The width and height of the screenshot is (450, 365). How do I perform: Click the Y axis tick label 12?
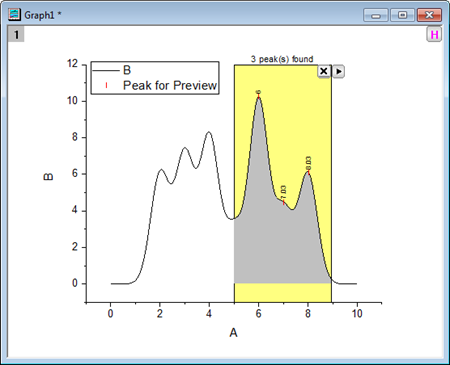72,63
